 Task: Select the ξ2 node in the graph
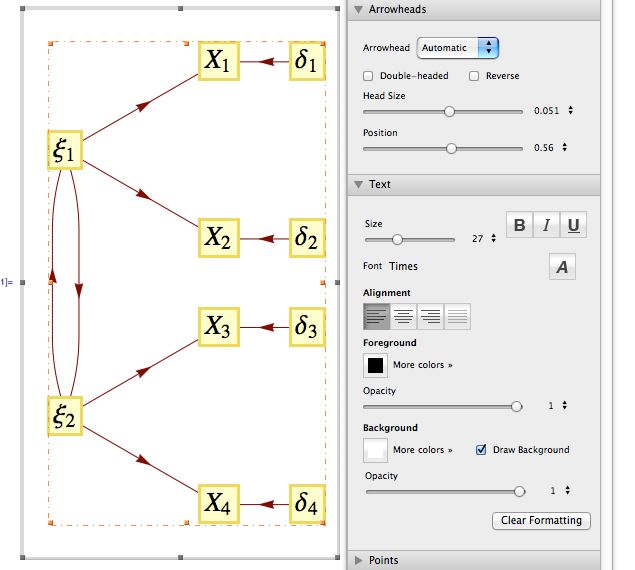point(65,416)
